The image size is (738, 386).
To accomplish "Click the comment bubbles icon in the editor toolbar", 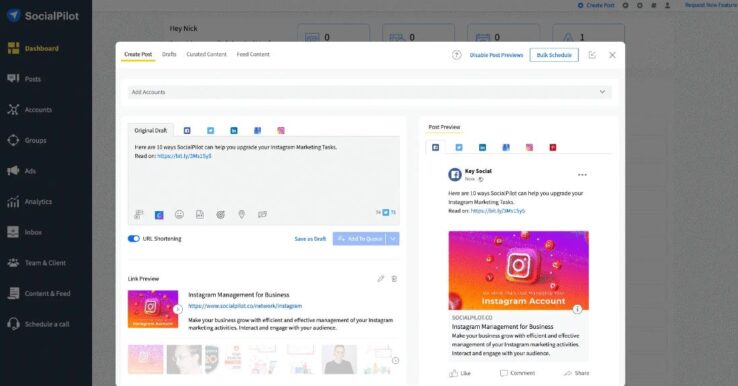I will coord(262,214).
